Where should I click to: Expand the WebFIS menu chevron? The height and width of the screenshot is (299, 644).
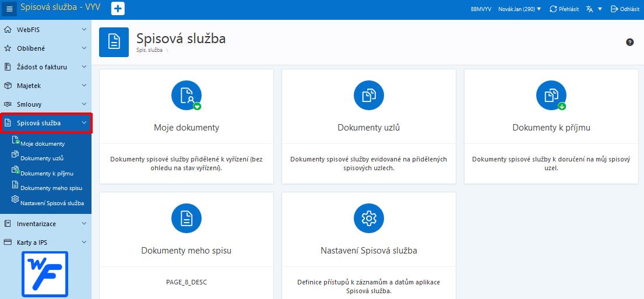tap(84, 30)
